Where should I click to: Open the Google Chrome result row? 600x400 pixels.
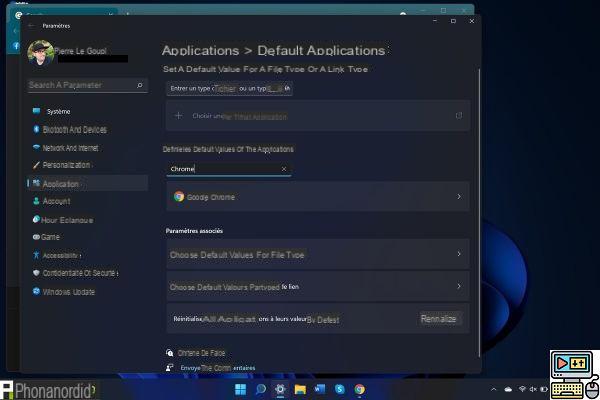tap(318, 196)
